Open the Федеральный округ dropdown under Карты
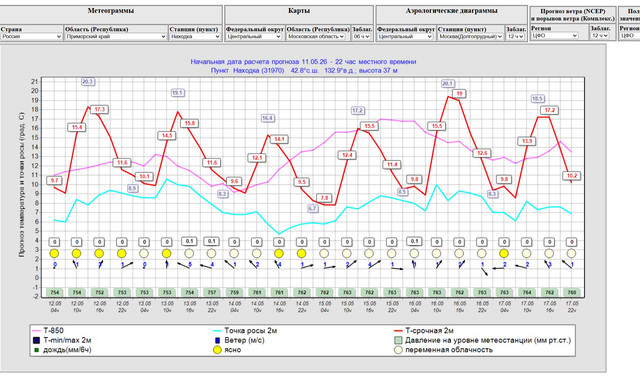This screenshot has height=376, width=640. 254,36
